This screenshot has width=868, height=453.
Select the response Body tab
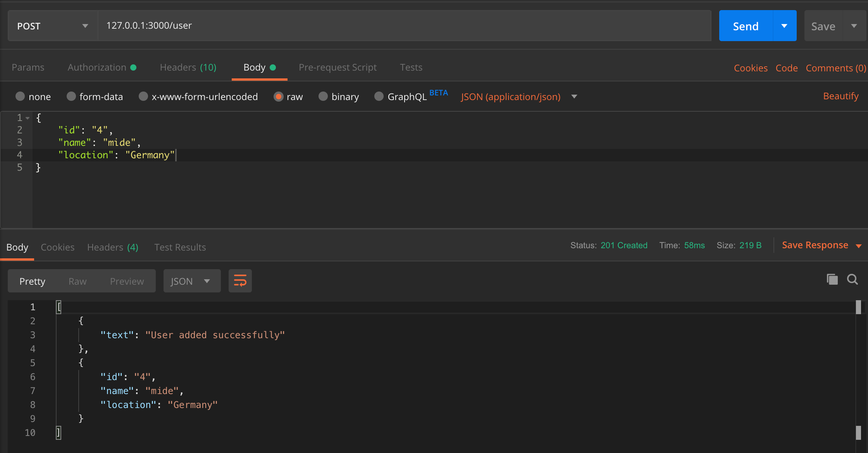pos(17,247)
